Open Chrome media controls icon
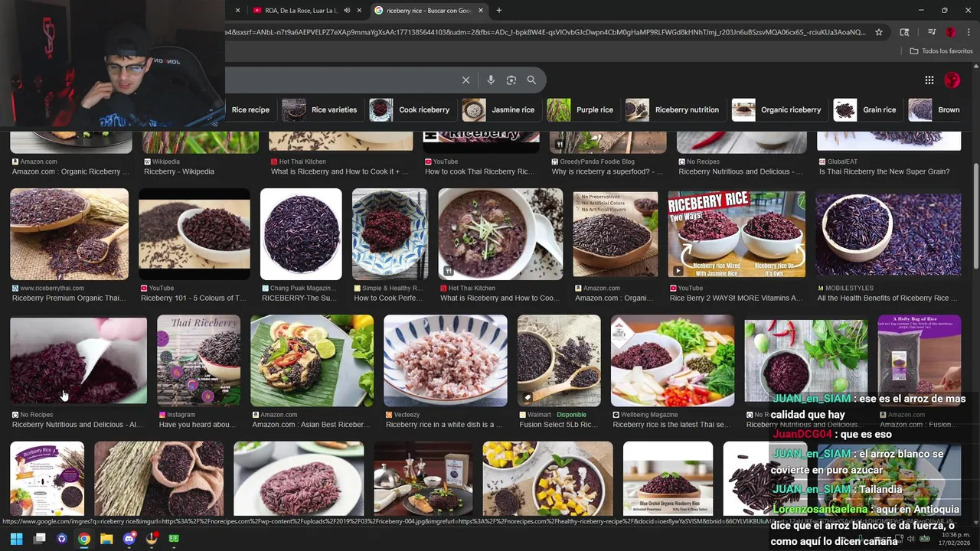 pos(932,32)
